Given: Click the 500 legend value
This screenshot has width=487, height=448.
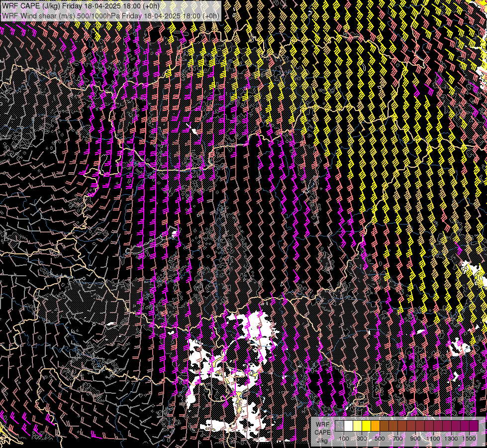Looking at the screenshot, I should point(380,439).
